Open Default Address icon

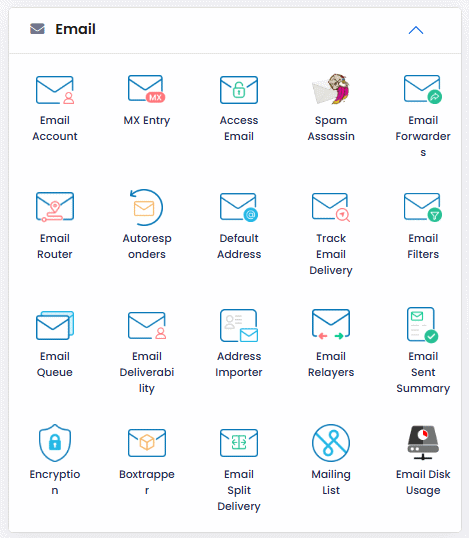click(239, 207)
